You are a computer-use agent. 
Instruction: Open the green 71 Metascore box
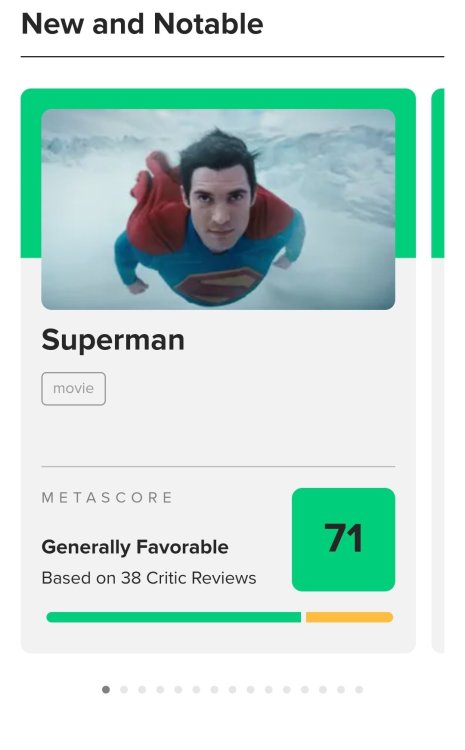[343, 539]
